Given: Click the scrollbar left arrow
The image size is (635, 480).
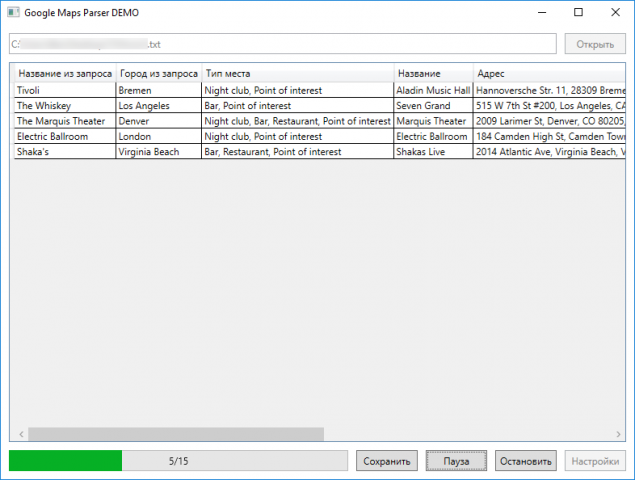Looking at the screenshot, I should tap(21, 434).
